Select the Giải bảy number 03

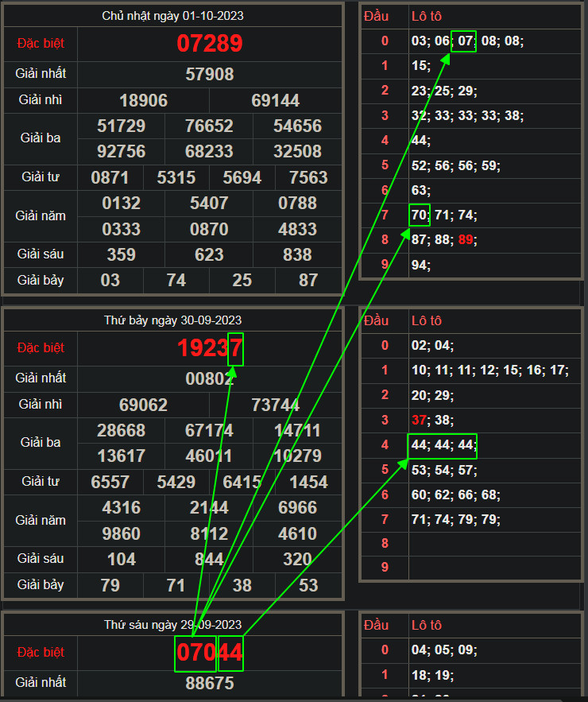tap(110, 281)
